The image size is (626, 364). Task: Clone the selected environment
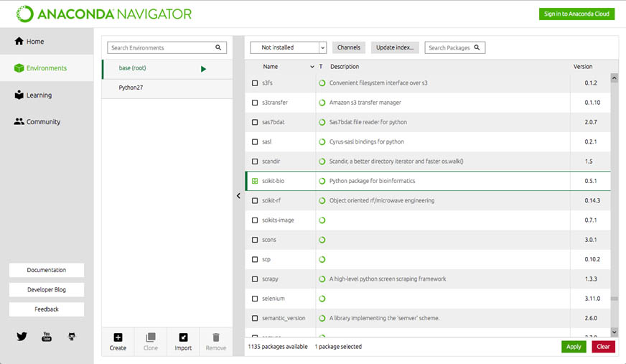[151, 342]
